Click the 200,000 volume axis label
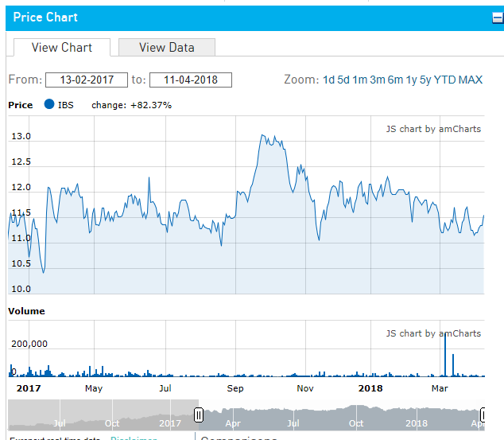The image size is (504, 440). coord(29,344)
